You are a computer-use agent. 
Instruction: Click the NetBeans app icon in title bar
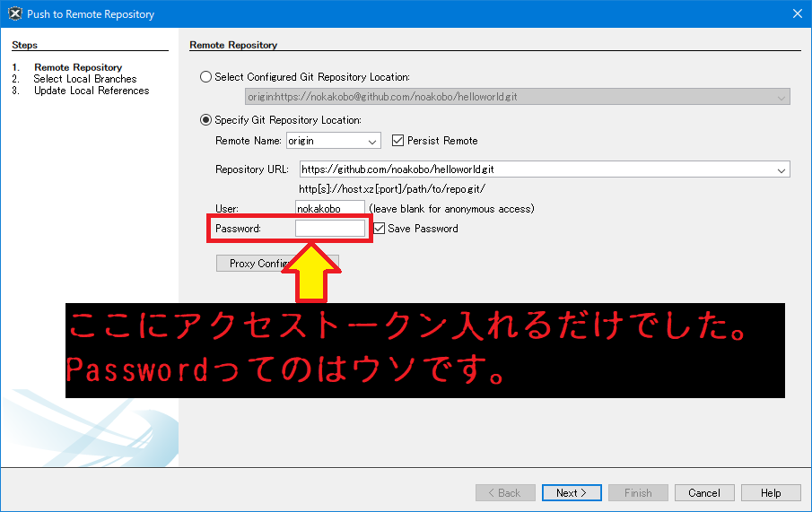pyautogui.click(x=15, y=14)
